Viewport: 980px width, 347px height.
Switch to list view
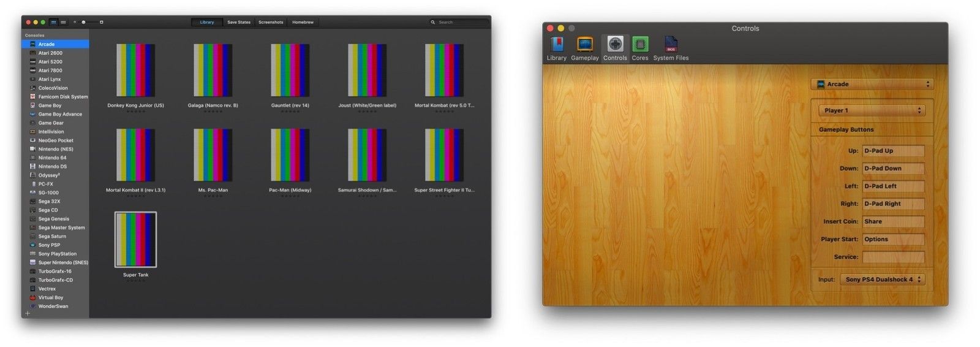click(x=63, y=22)
